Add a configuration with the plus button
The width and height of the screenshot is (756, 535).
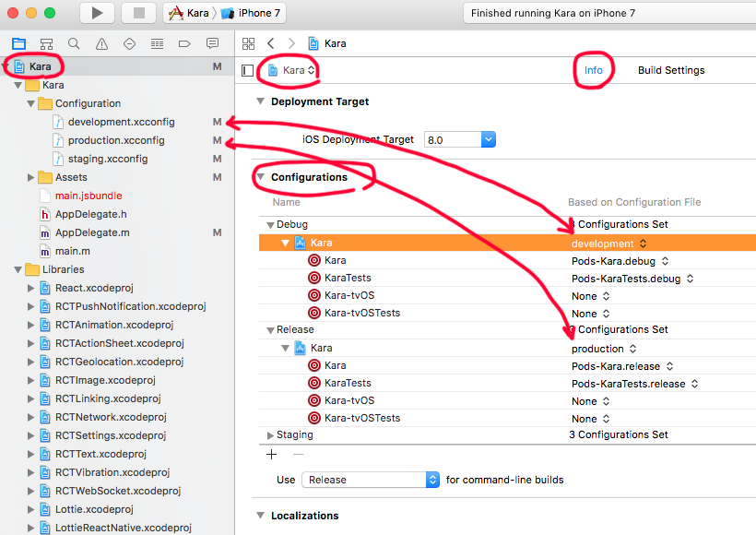[271, 454]
